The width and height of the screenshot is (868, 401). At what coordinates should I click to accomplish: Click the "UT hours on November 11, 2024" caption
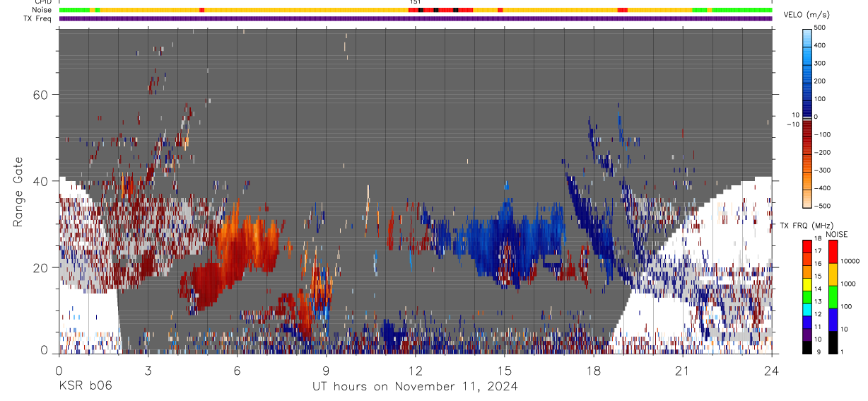[416, 386]
